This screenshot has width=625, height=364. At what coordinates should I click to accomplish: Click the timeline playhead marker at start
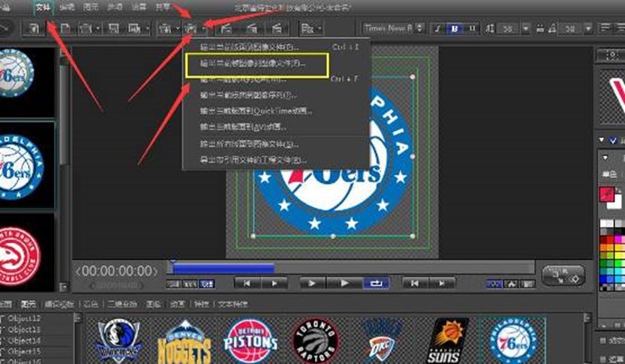[173, 262]
